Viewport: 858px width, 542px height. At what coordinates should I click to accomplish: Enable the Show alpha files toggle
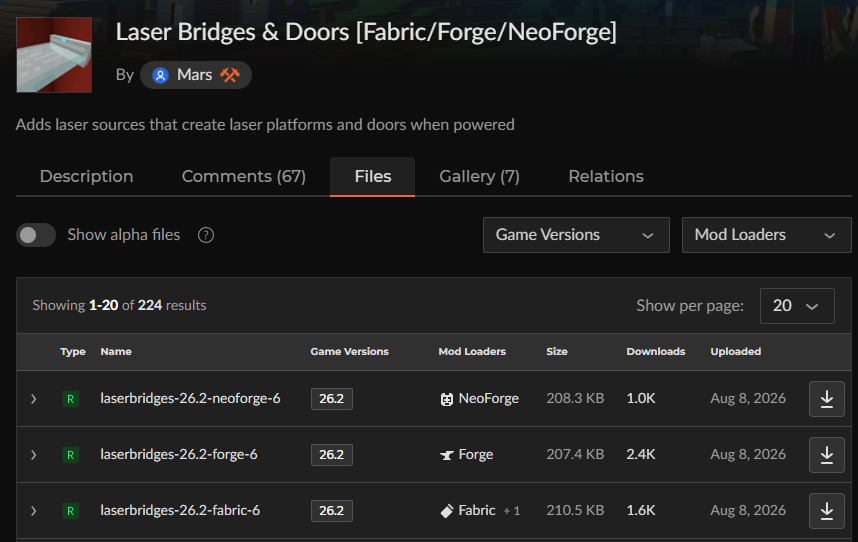pyautogui.click(x=36, y=235)
